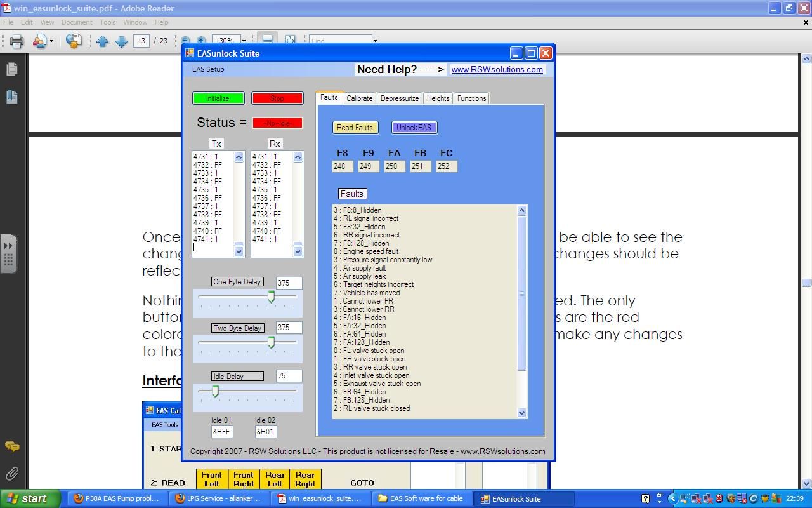Click the F8 value field showing 248
Viewport: 812px width, 508px height.
click(x=343, y=166)
